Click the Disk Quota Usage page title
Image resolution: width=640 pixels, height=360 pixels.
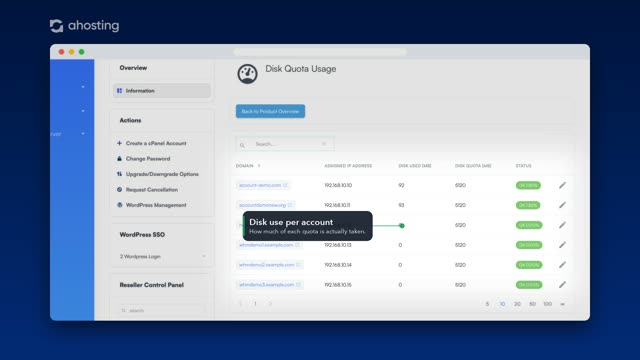(x=301, y=69)
